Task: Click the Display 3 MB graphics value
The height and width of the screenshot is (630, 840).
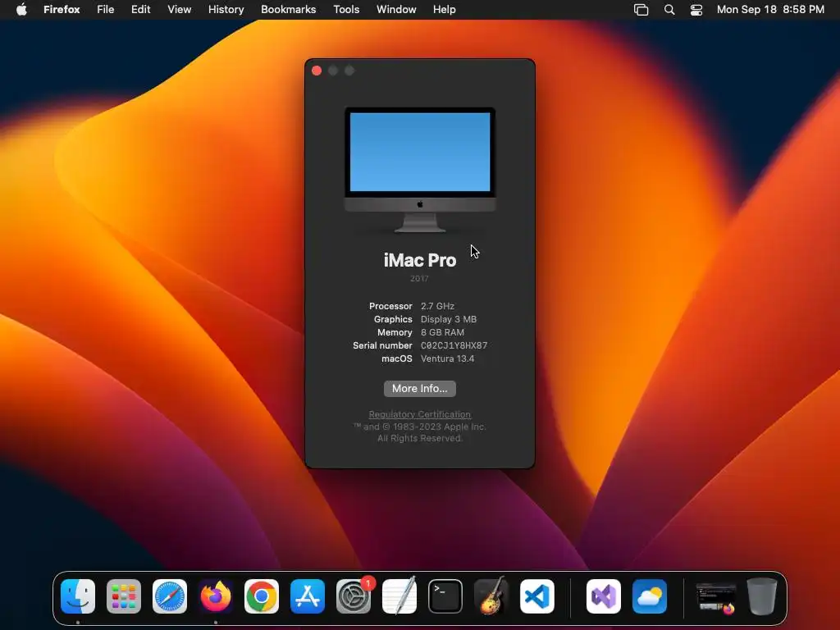Action: pos(449,319)
